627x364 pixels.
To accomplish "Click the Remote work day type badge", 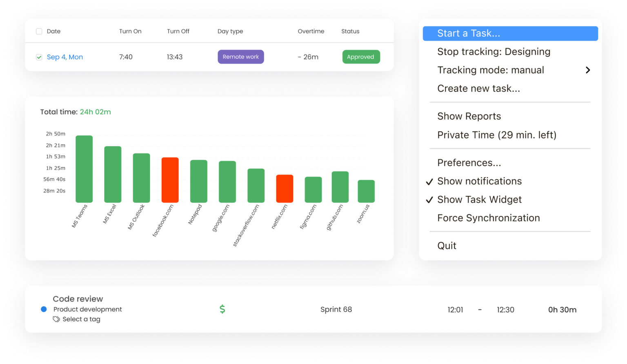I will click(x=240, y=57).
